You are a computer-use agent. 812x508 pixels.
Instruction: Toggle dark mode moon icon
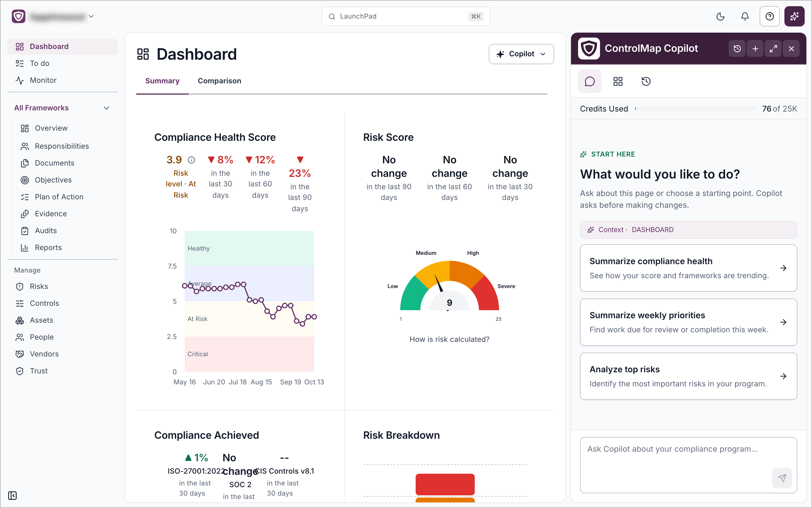pyautogui.click(x=720, y=16)
